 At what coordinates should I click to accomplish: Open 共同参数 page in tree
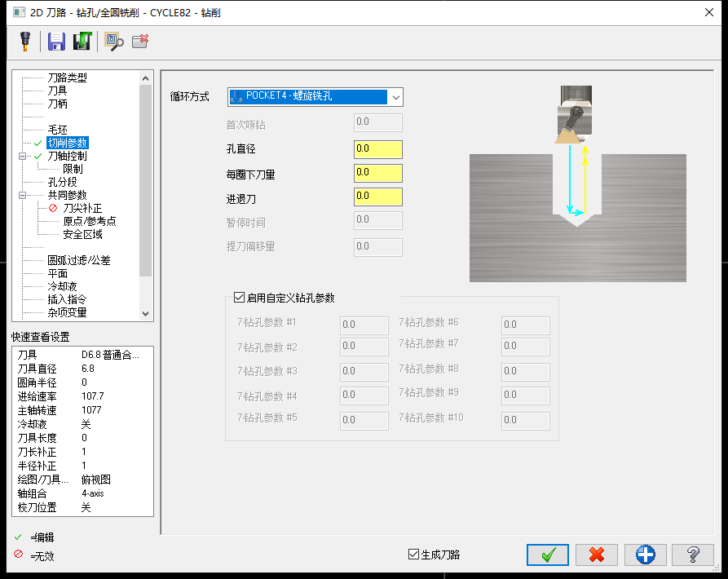point(67,195)
